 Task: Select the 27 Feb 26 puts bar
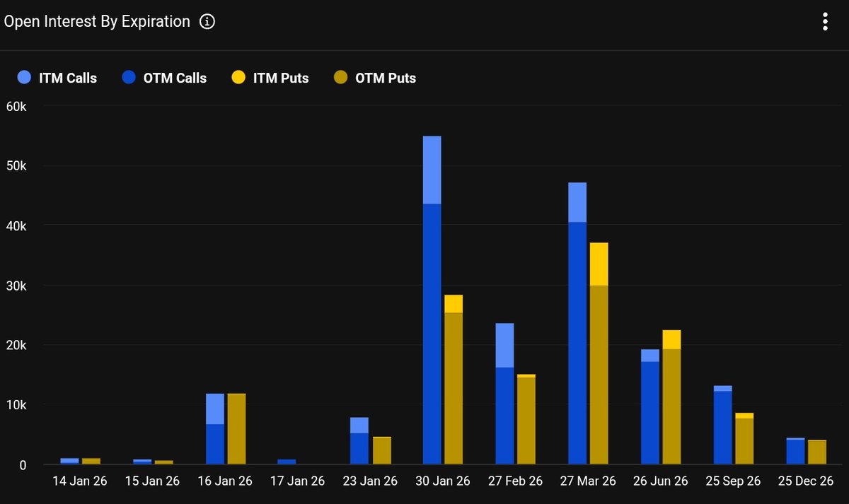[x=526, y=419]
